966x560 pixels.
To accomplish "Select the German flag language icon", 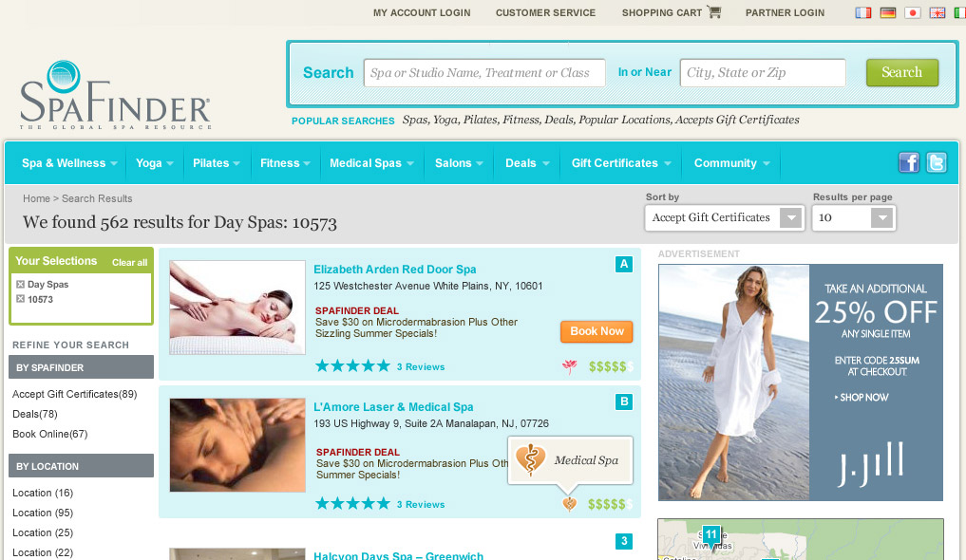I will click(888, 12).
